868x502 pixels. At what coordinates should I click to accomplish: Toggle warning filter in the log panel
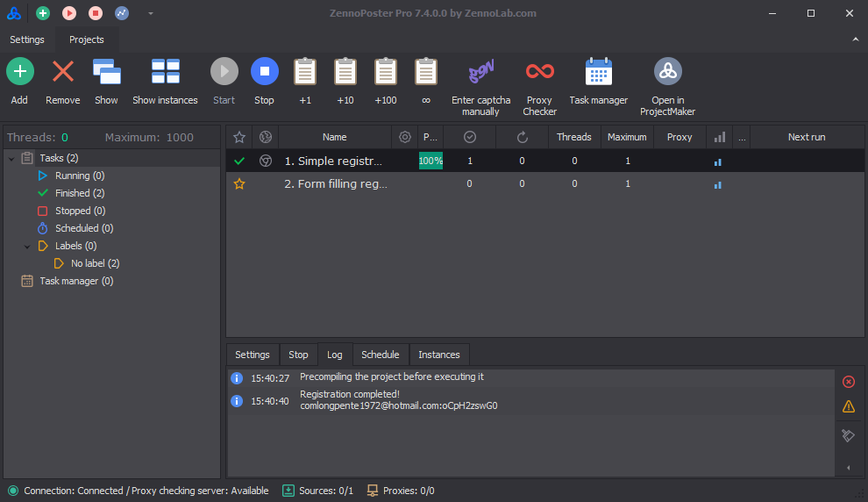848,406
